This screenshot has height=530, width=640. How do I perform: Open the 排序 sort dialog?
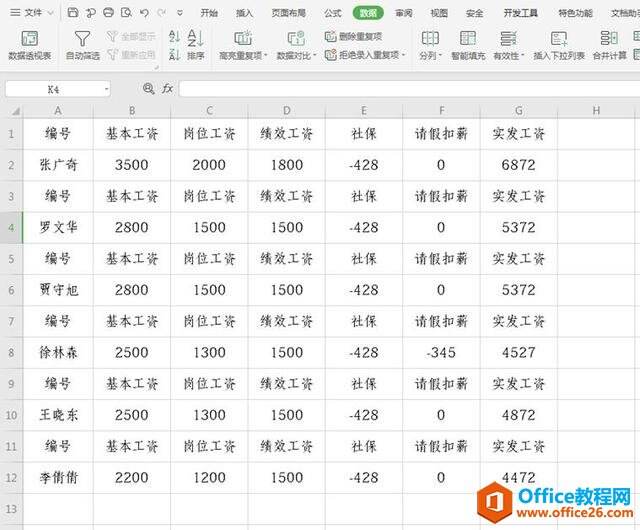coord(196,45)
